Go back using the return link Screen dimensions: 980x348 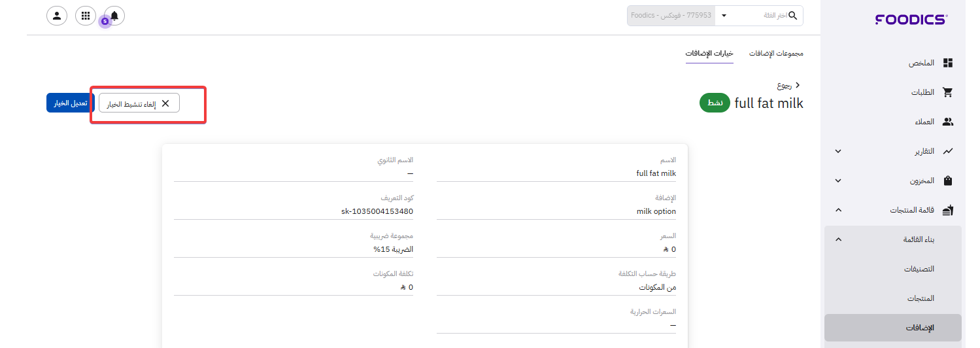click(x=788, y=85)
